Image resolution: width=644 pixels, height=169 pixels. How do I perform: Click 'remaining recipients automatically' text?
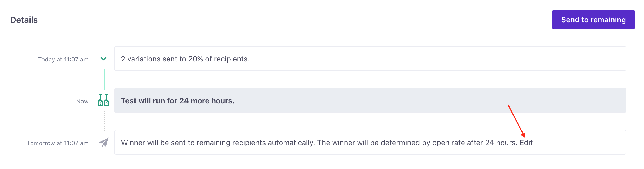click(255, 143)
